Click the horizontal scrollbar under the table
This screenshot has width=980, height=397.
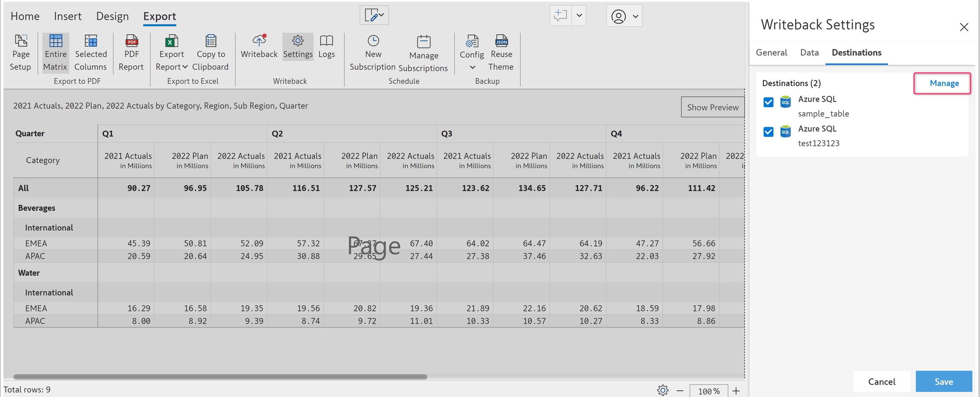[220, 377]
